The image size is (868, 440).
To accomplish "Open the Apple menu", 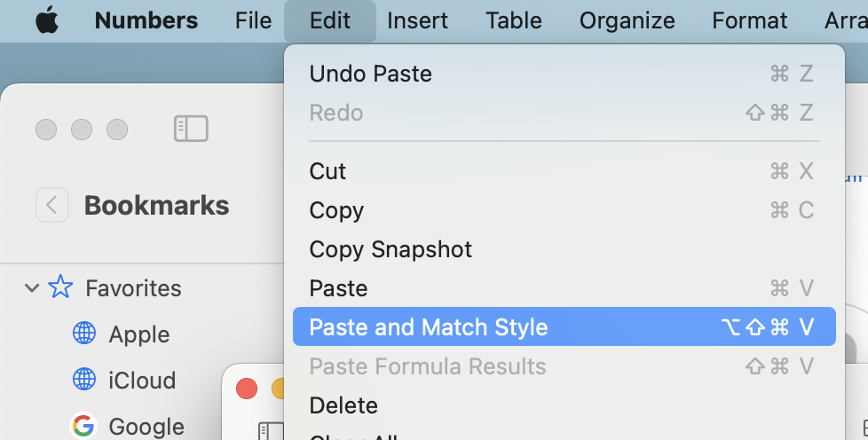I will click(x=47, y=20).
